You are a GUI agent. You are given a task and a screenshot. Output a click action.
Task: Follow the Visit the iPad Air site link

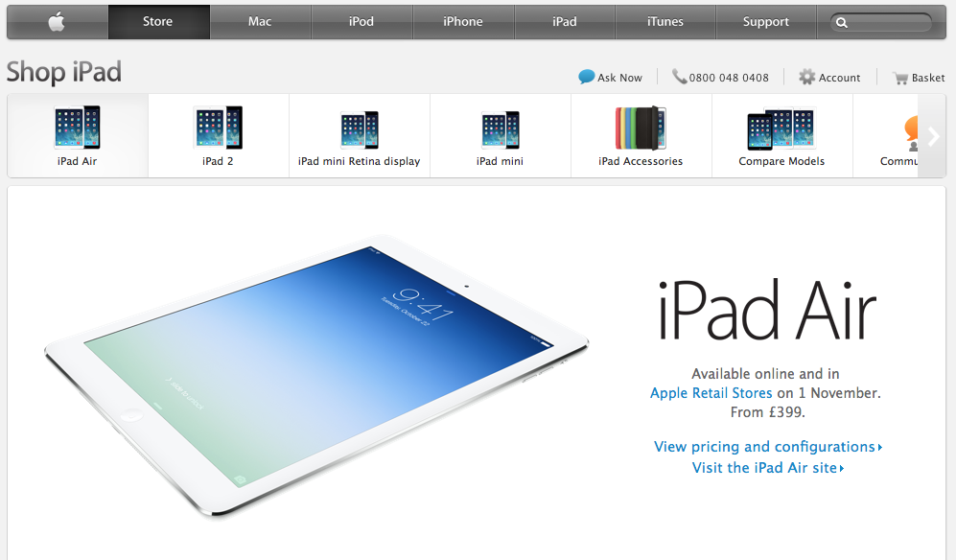tap(768, 468)
